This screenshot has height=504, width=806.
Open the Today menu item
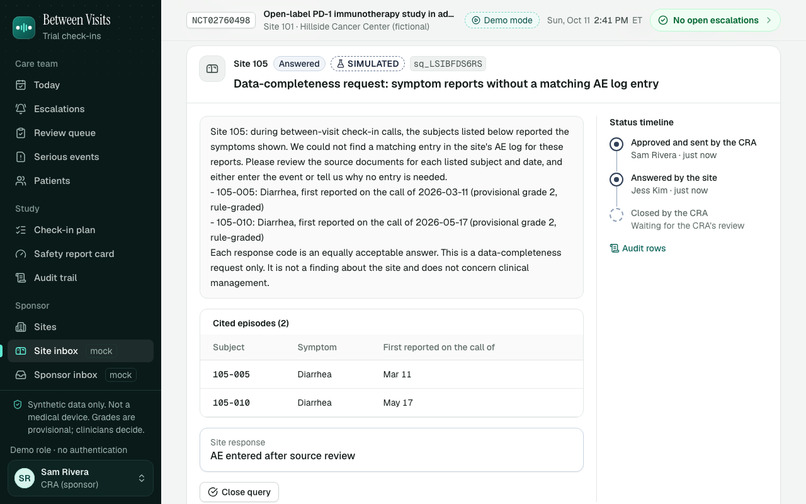[81, 85]
